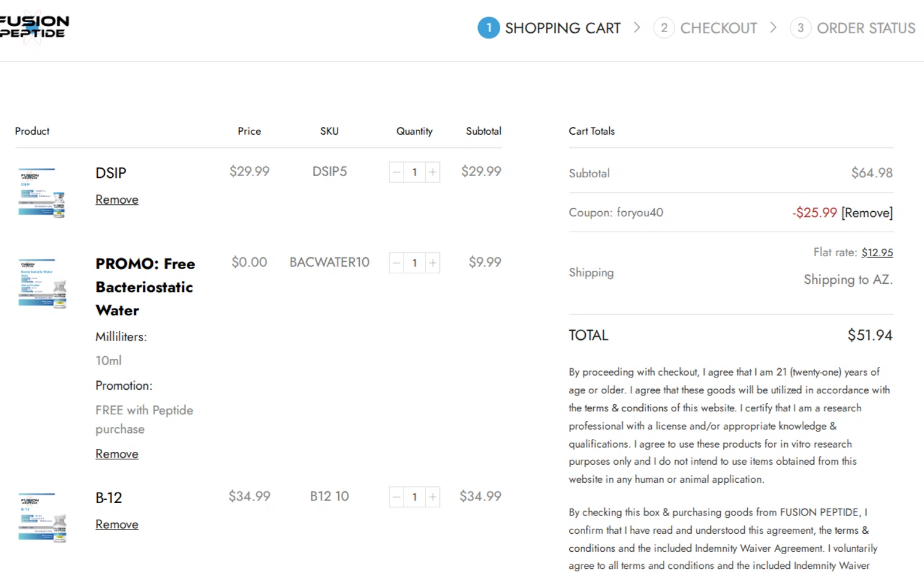Click the Bacteriostatic Water quantity field
Viewport: 924px width, 572px height.
[415, 263]
